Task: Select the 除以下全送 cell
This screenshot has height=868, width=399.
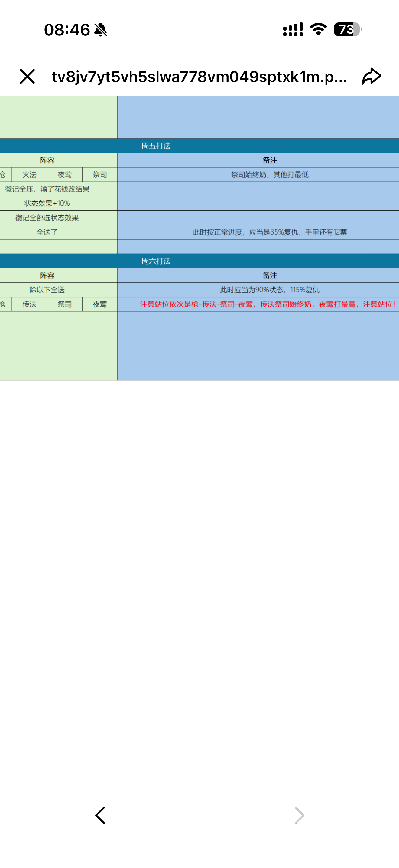Action: coord(47,290)
